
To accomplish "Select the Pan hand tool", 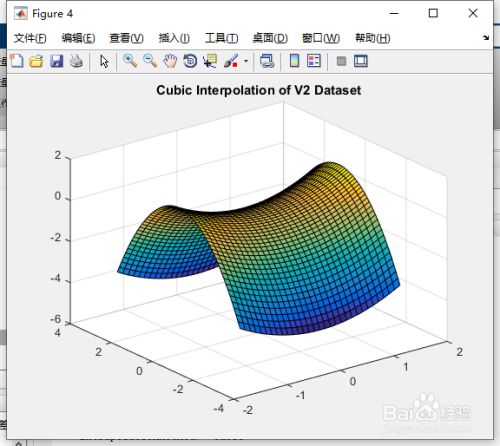I will [x=170, y=61].
